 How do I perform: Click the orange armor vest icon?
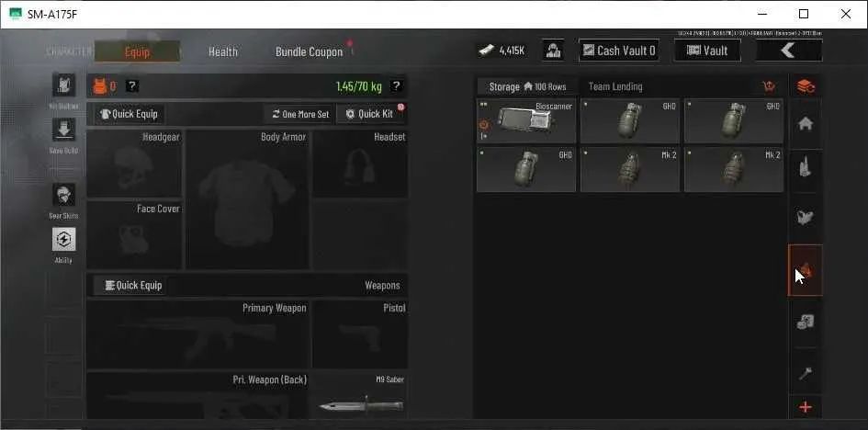tap(99, 86)
